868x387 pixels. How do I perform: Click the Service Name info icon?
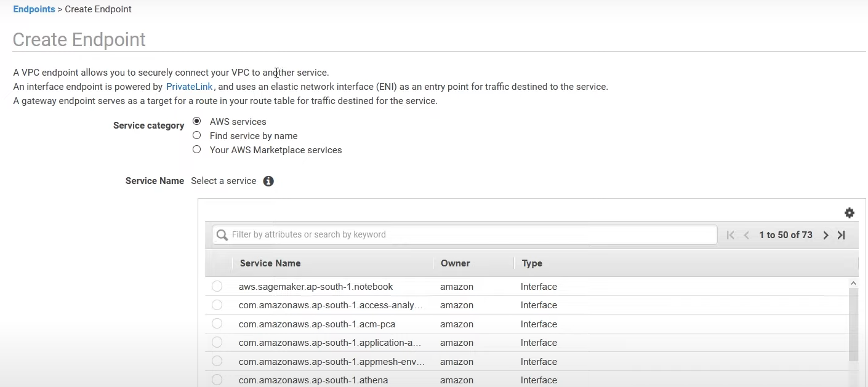[x=268, y=181]
